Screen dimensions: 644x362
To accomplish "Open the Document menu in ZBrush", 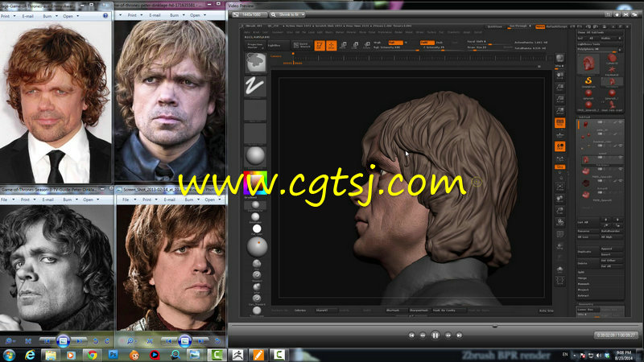I will click(278, 32).
